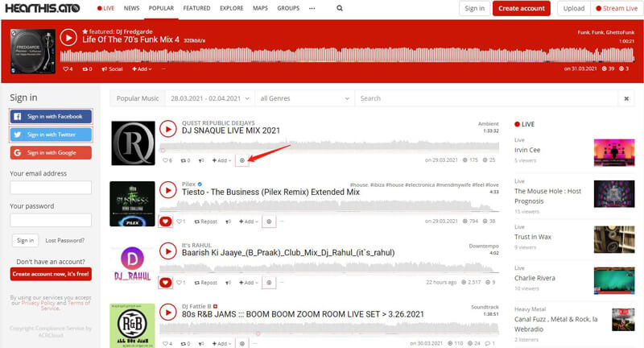Open Add dropdown for Baarish Ki Jaaye
644x348 pixels.
point(249,283)
